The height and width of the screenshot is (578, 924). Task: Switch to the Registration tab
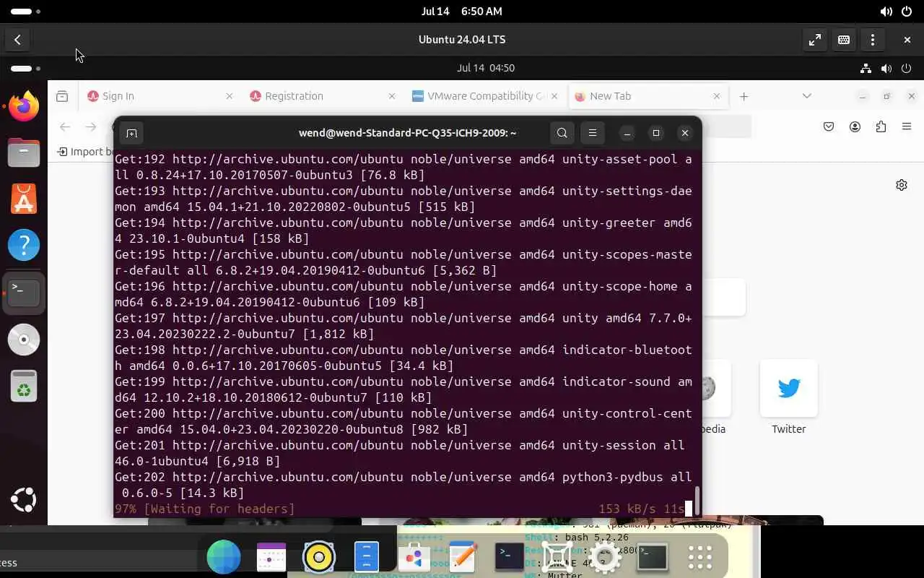click(x=323, y=96)
